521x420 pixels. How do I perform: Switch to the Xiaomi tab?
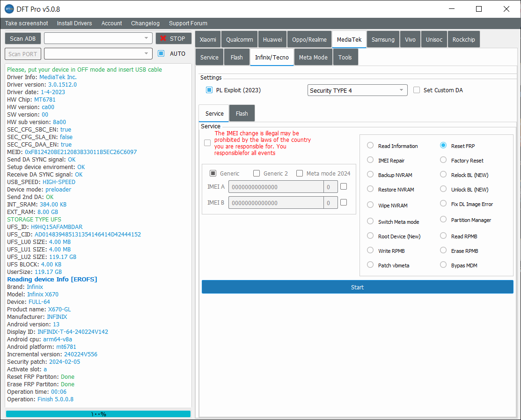click(208, 39)
